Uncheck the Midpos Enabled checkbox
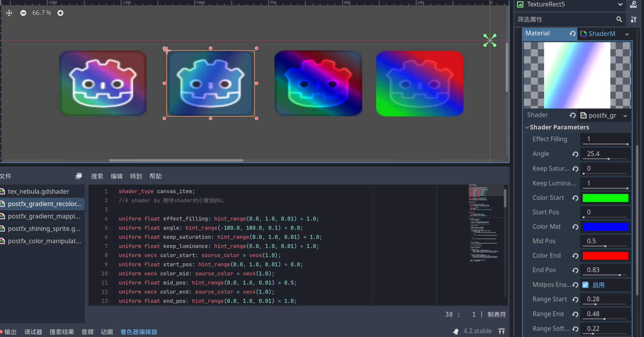 [585, 285]
